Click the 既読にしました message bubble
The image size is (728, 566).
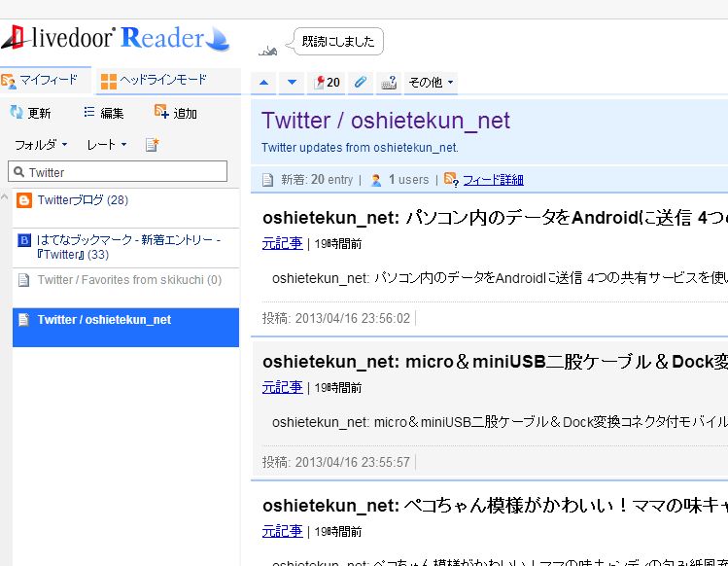338,42
